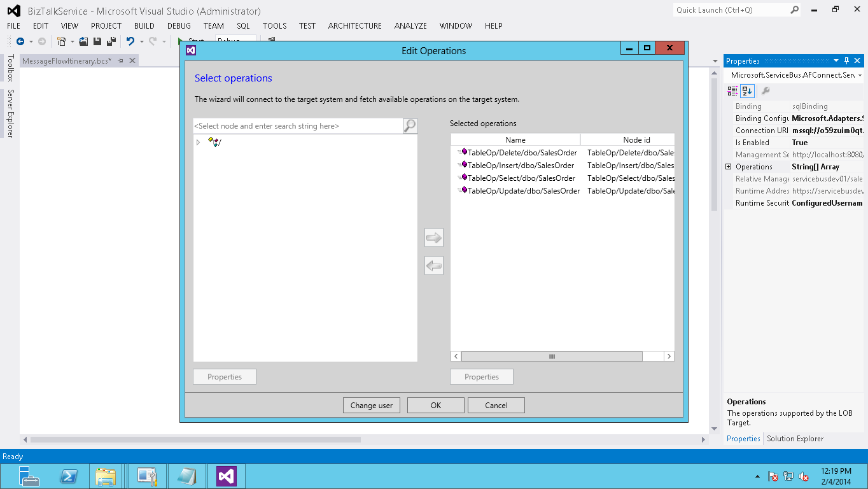Click the Connection URI property row
This screenshot has width=868, height=489.
coord(794,131)
